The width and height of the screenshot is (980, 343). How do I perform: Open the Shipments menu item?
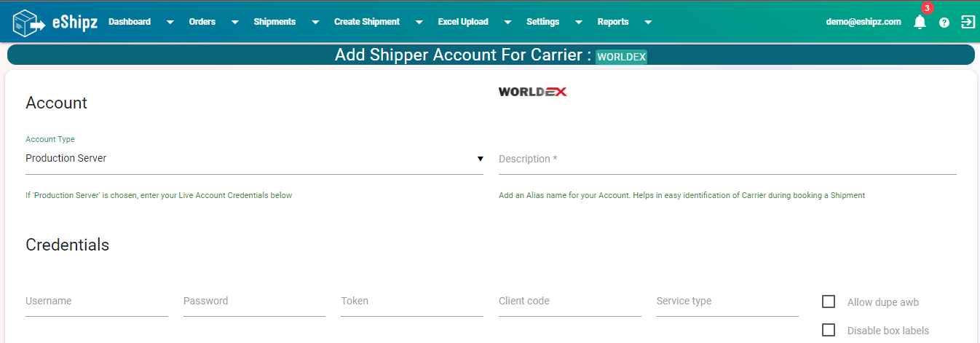click(x=274, y=22)
